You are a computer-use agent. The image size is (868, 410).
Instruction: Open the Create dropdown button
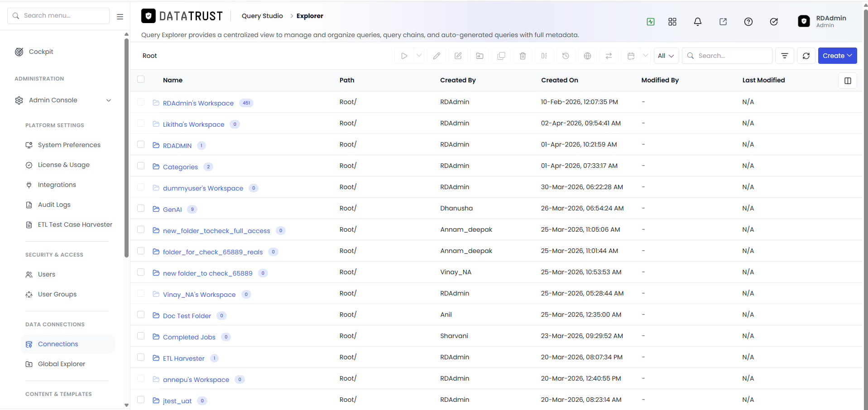tap(837, 56)
